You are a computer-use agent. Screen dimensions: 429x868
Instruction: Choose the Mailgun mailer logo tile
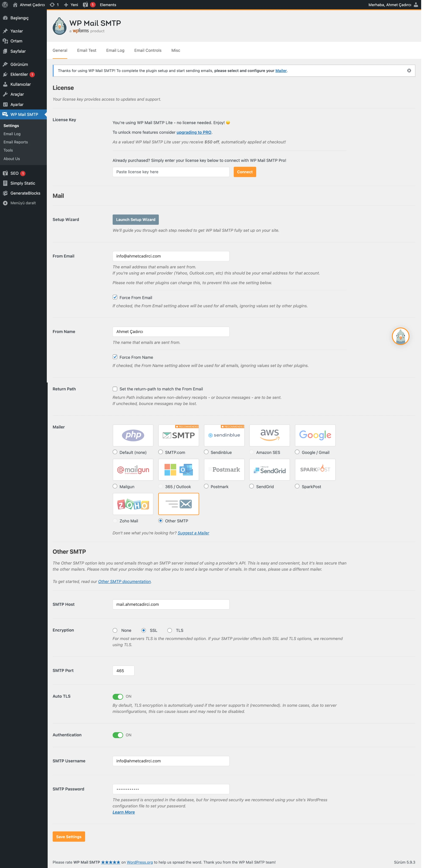[x=133, y=469]
